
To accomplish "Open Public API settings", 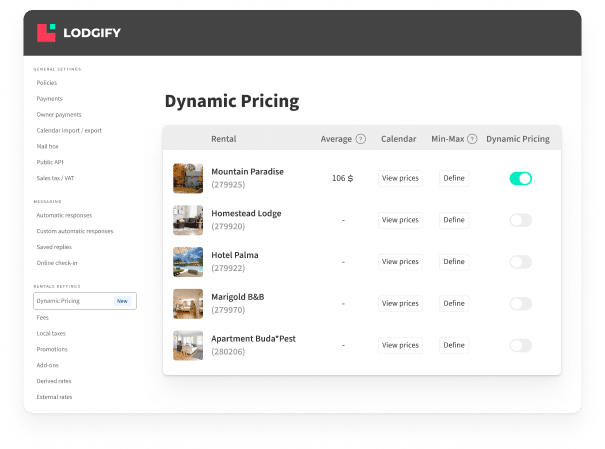I will coord(50,162).
